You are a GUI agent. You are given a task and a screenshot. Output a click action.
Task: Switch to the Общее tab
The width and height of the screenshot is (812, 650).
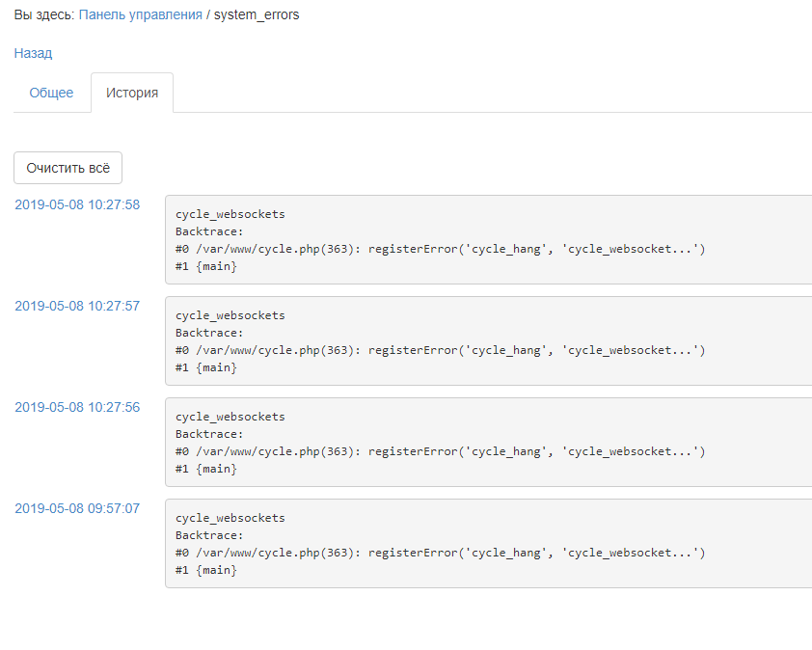[51, 93]
